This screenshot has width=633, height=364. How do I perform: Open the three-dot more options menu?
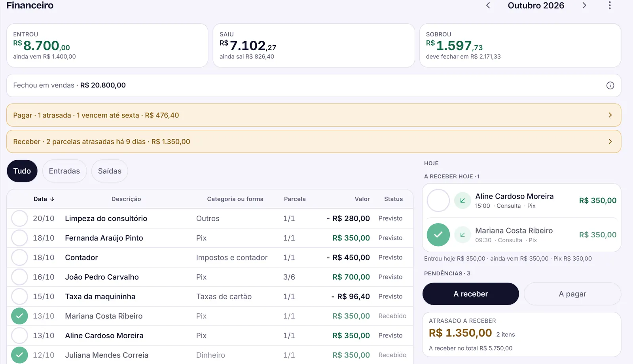(610, 6)
